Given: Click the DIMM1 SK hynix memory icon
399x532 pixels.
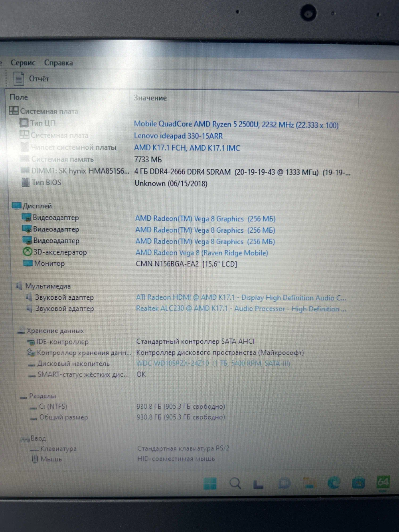Looking at the screenshot, I should click(x=26, y=171).
